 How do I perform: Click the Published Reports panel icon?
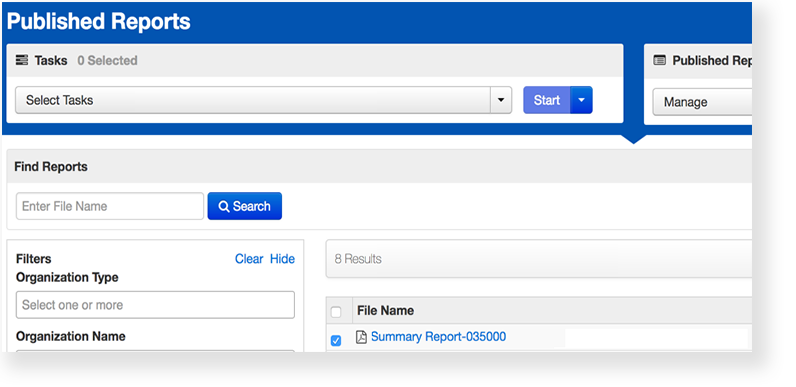659,60
